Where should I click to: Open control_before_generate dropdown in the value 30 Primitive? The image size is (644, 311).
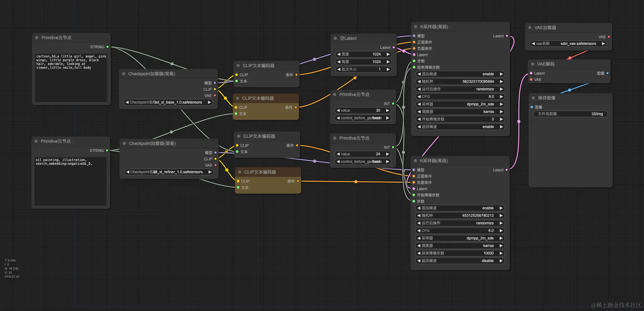(363, 118)
